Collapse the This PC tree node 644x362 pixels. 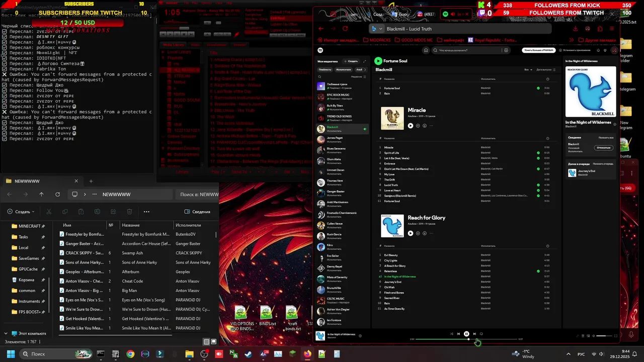[6, 333]
